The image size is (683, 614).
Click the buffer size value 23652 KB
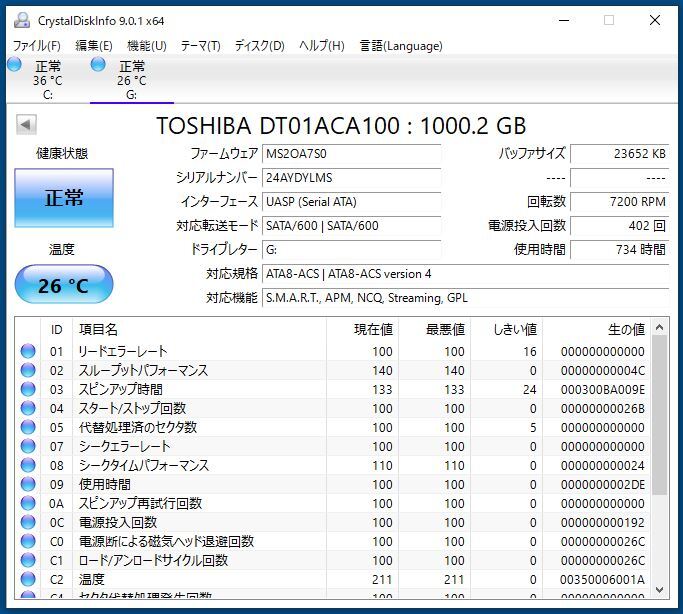(619, 154)
